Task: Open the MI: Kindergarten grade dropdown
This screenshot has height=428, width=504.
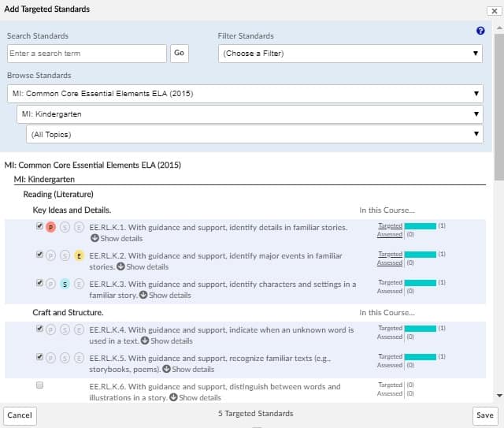Action: click(250, 114)
